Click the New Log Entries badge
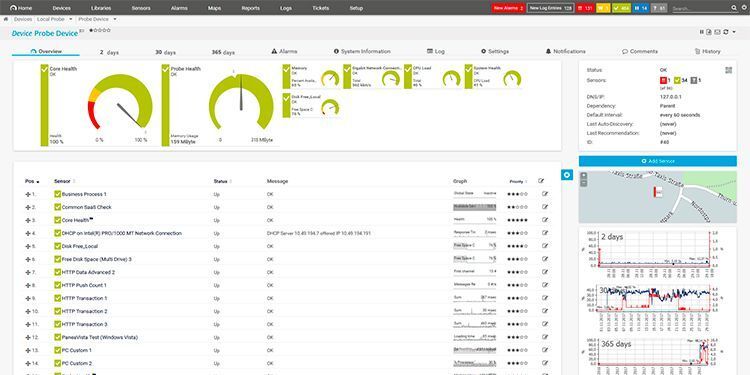750x375 pixels. tap(551, 8)
